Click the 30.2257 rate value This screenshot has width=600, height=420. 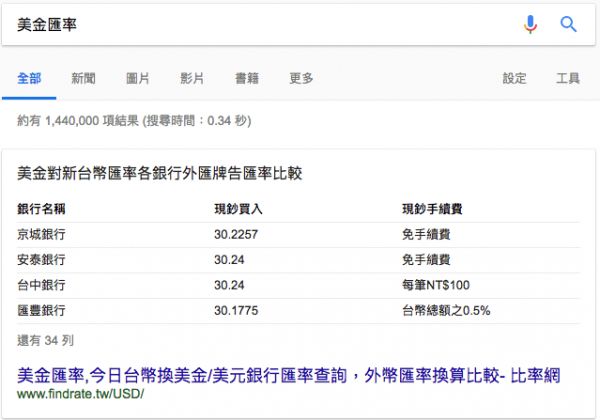pos(236,234)
